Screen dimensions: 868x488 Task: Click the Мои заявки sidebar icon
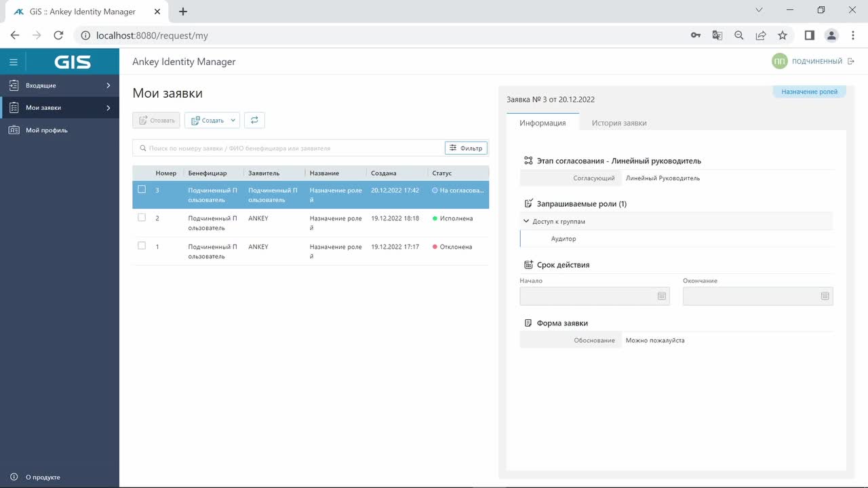point(14,108)
